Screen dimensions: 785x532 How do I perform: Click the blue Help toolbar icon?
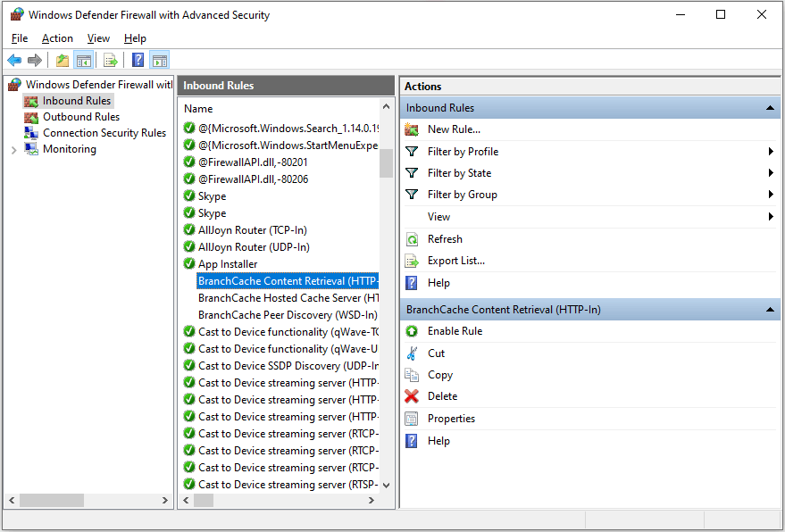[x=138, y=61]
